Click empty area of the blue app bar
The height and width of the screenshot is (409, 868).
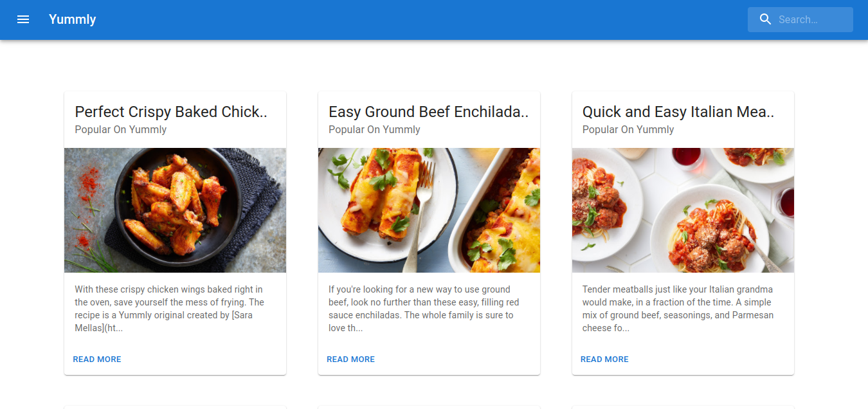coord(418,19)
